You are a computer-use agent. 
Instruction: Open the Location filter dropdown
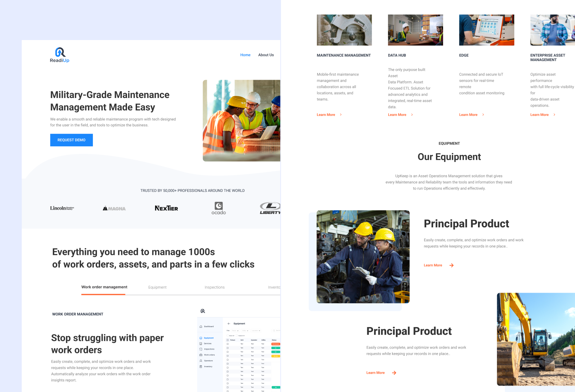pyautogui.click(x=256, y=331)
